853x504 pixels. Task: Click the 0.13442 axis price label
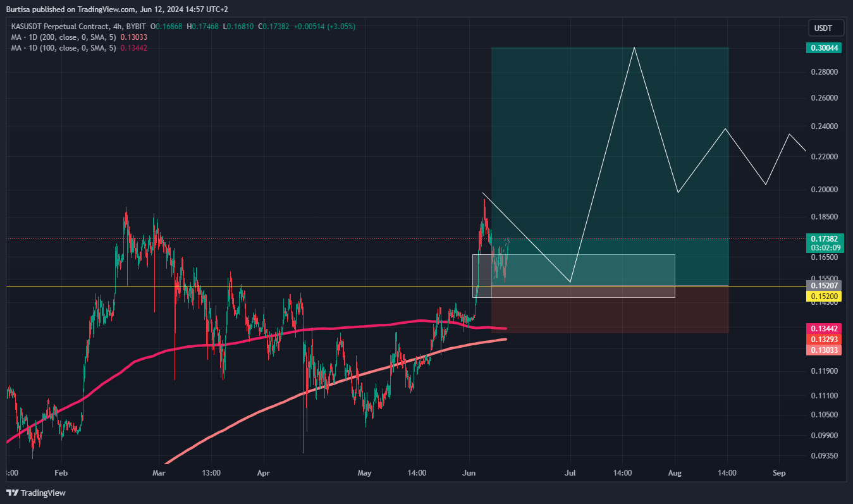pyautogui.click(x=823, y=329)
